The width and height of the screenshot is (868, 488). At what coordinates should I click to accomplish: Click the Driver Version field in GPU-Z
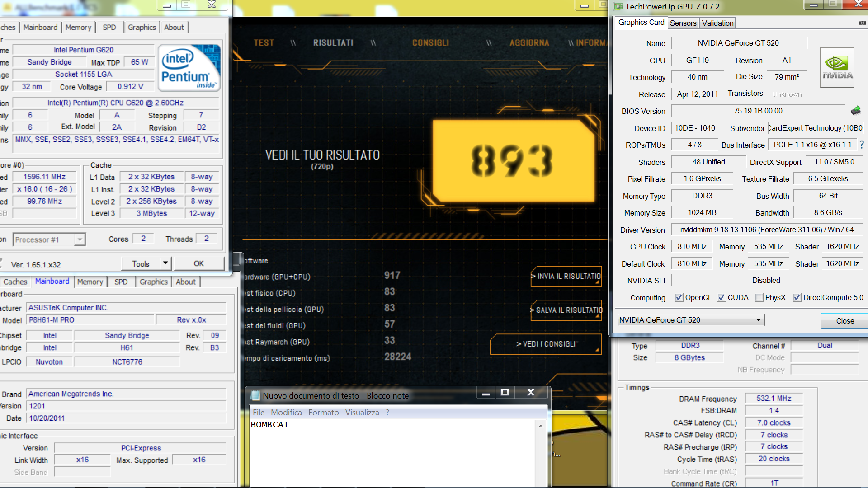point(767,230)
